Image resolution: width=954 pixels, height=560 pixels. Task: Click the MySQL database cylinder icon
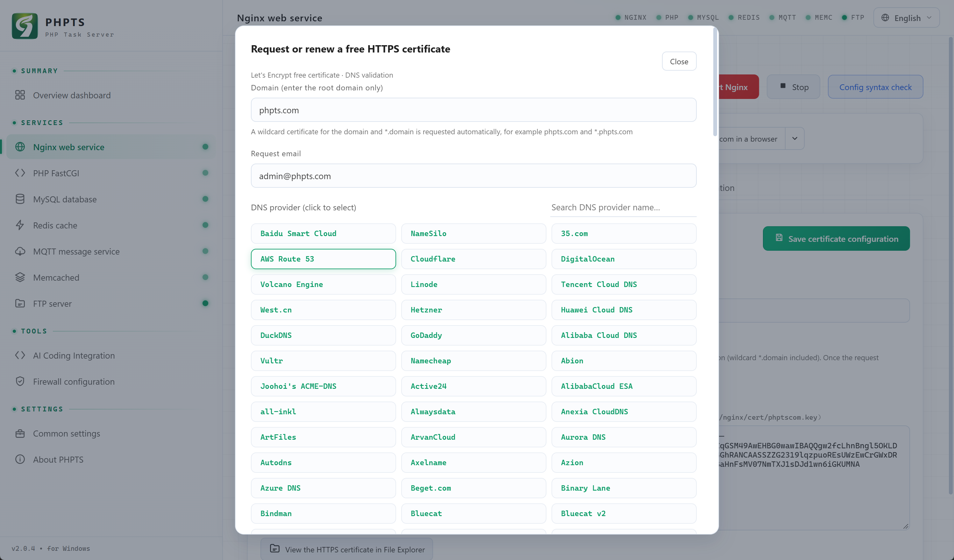click(x=20, y=199)
